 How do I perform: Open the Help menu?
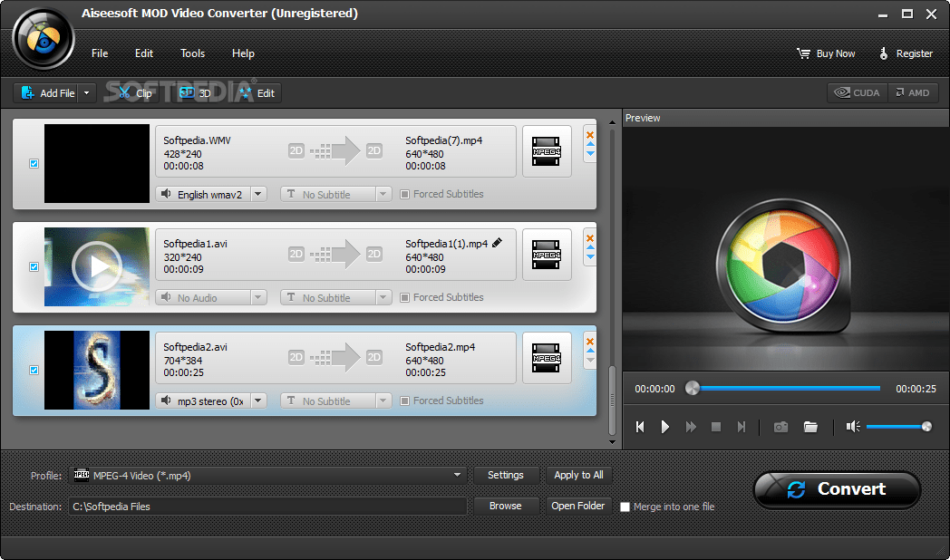coord(243,53)
